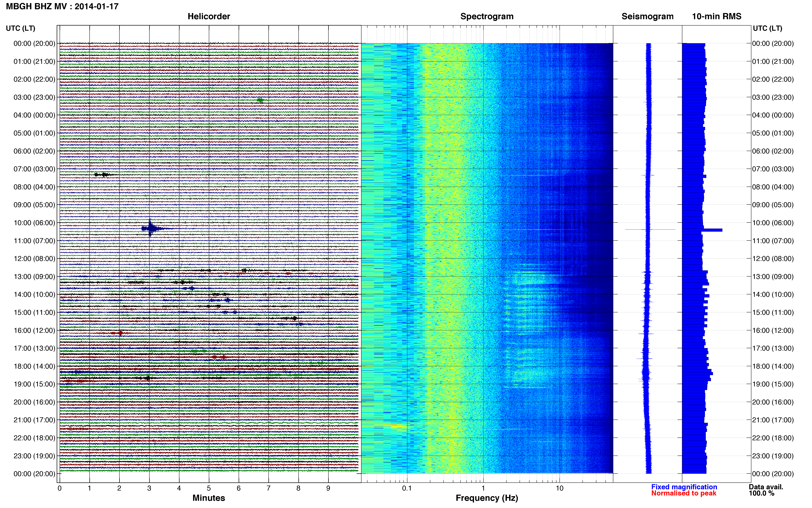Click '10:00 (06:00)' on the helicorder time axis
Viewport: 812px width, 508px height.
pyautogui.click(x=34, y=223)
